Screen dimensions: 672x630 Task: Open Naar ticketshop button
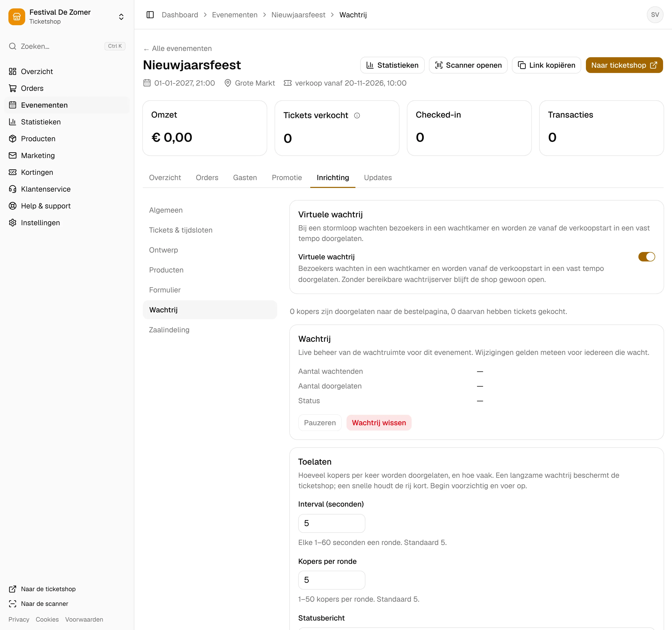624,65
